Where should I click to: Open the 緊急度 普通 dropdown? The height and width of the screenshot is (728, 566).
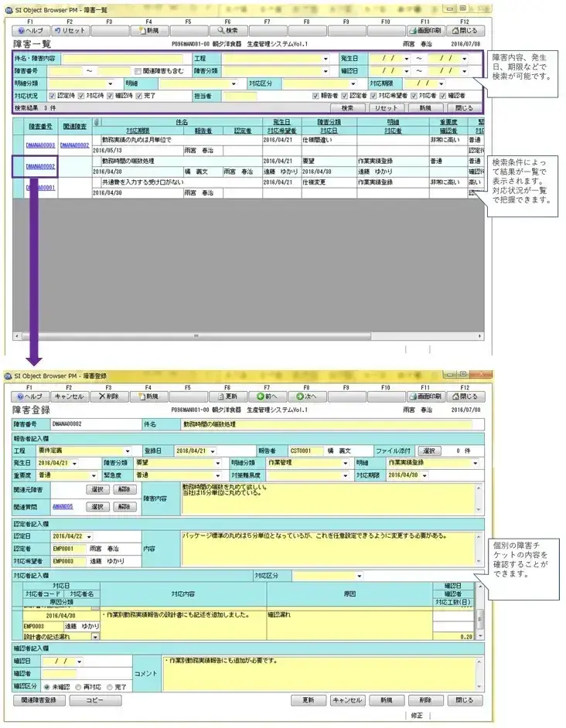(217, 475)
